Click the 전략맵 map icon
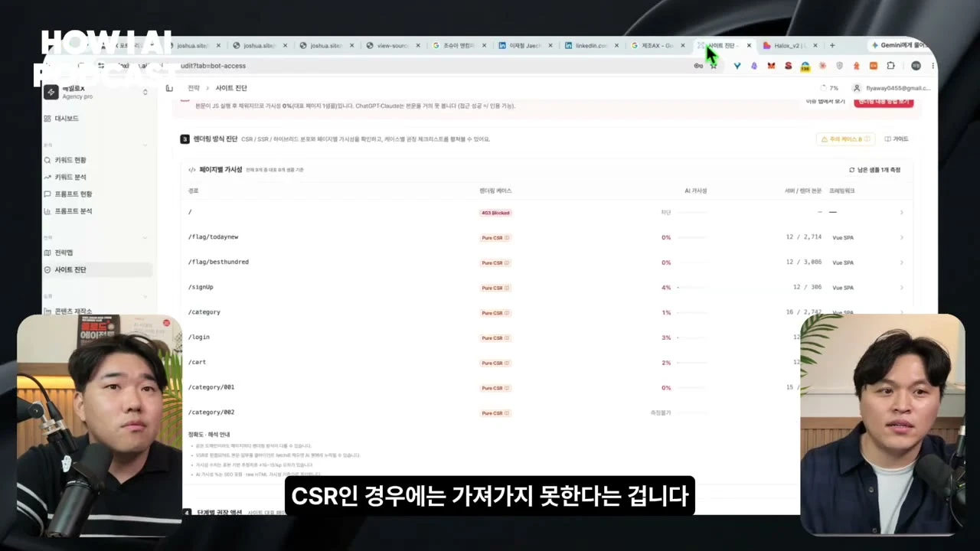 click(47, 253)
